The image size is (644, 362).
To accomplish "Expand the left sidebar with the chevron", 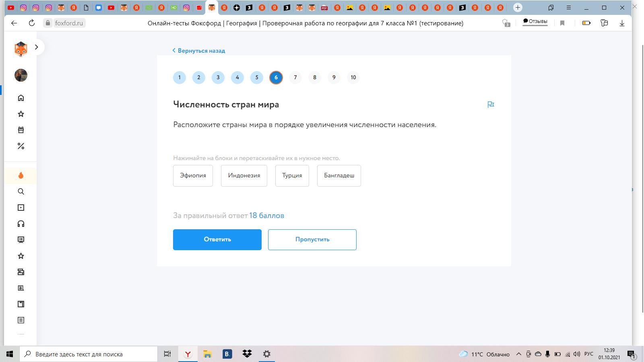I will pyautogui.click(x=36, y=47).
